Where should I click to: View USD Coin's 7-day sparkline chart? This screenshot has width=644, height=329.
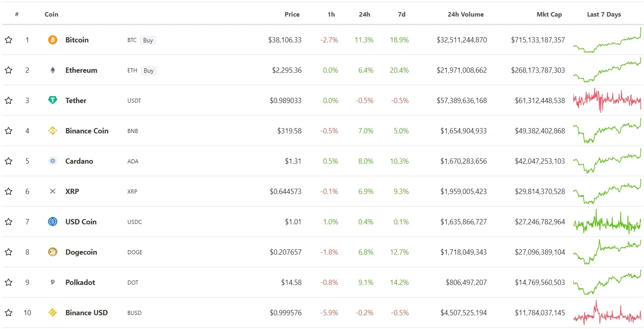pyautogui.click(x=607, y=221)
